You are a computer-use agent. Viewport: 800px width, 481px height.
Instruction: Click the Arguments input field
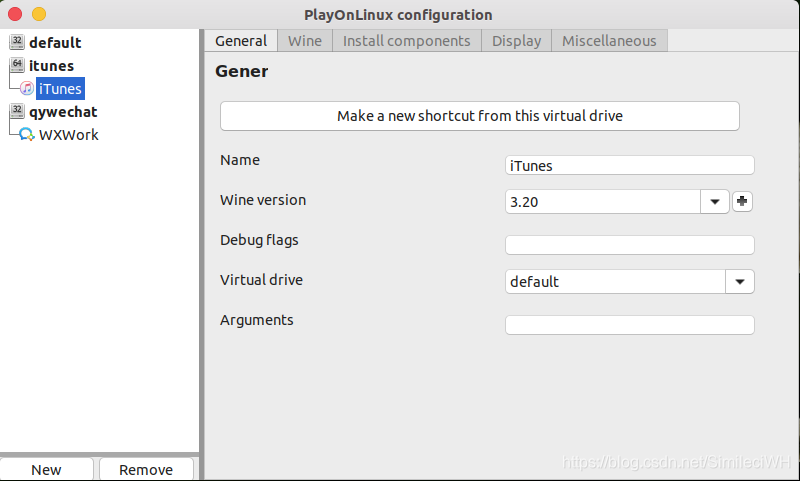point(630,325)
